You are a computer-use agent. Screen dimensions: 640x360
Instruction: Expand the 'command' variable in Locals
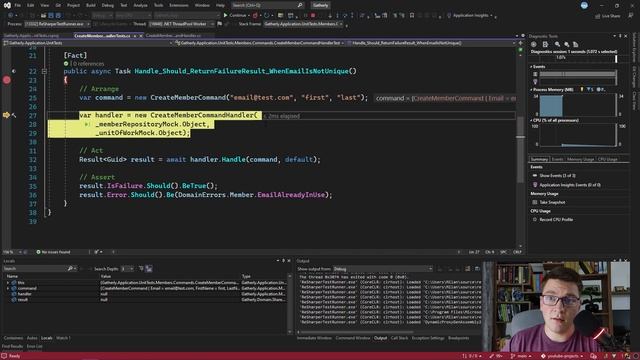(8, 288)
